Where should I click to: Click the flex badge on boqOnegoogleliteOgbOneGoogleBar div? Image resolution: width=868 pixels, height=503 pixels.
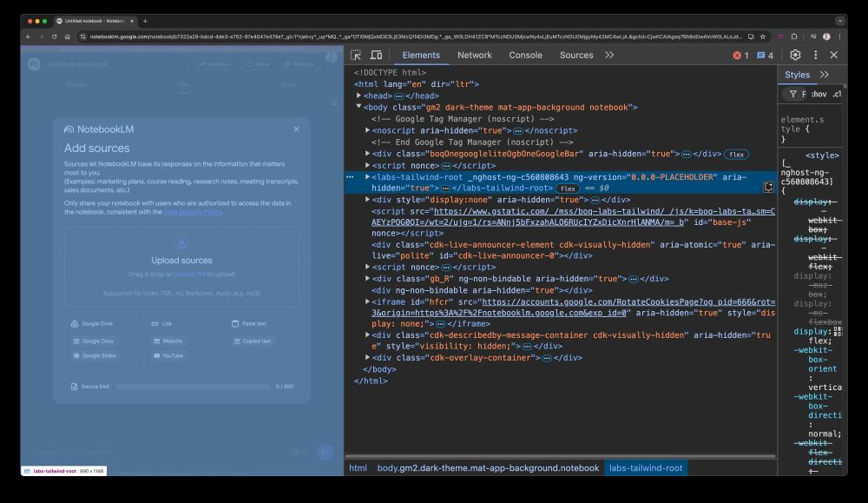[736, 155]
